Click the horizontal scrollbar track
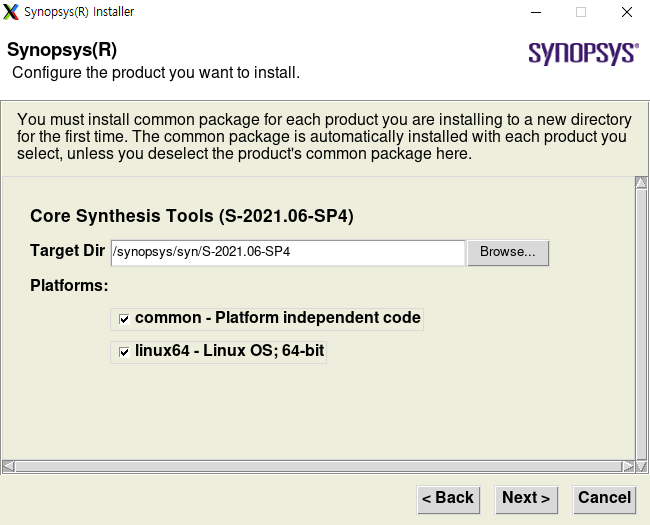 [318, 467]
